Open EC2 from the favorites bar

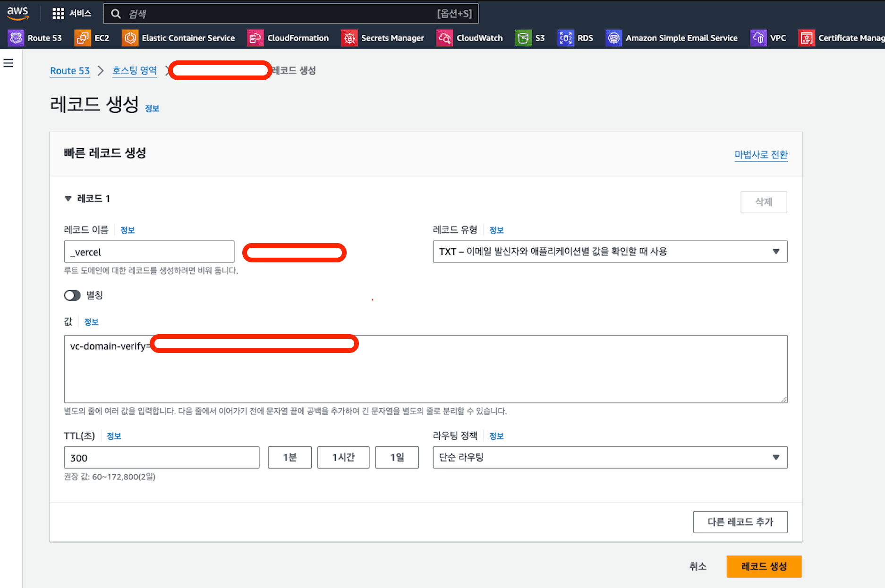coord(83,38)
